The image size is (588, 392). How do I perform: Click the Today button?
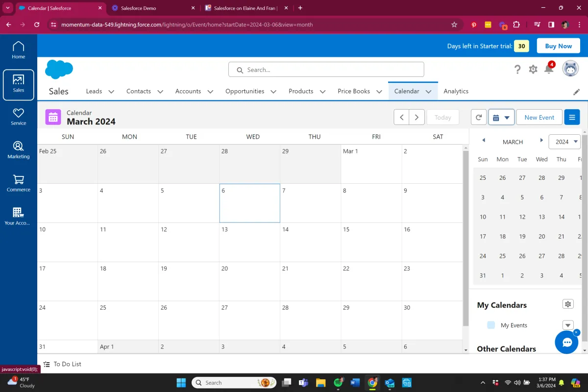point(442,118)
